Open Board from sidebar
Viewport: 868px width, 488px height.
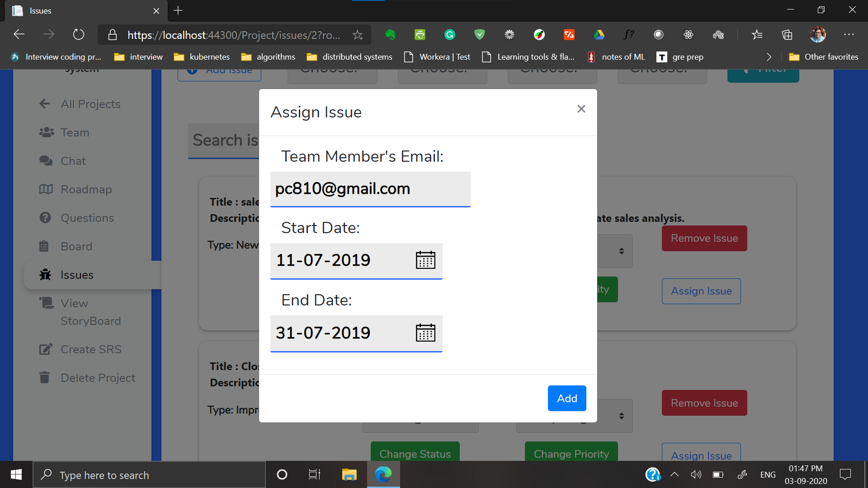pyautogui.click(x=76, y=246)
